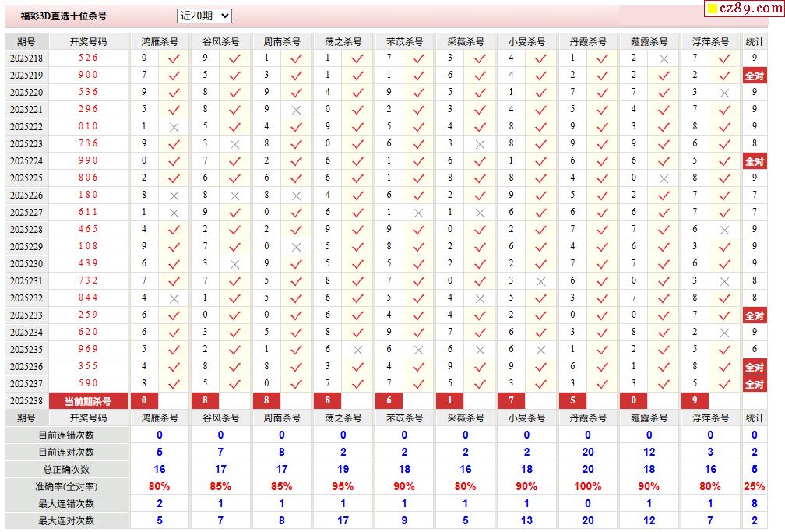Screen dimensions: 785x532
Task: Click the X mark for 周南杀号 in row 2025229
Action: pyautogui.click(x=297, y=247)
